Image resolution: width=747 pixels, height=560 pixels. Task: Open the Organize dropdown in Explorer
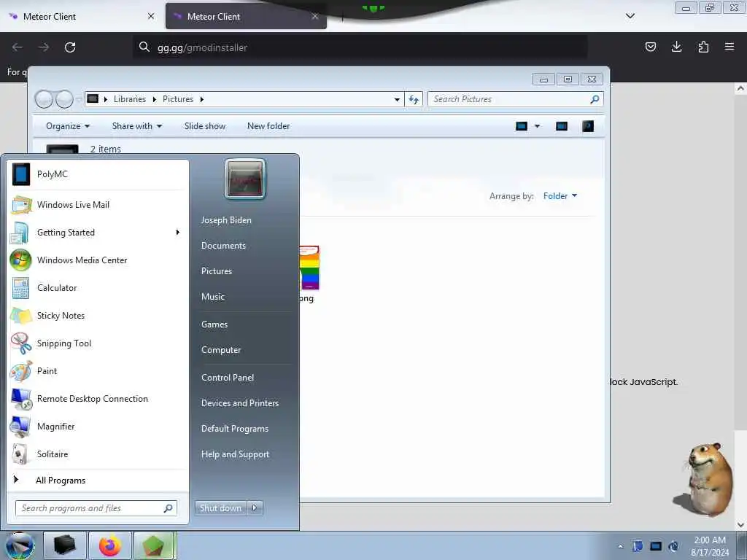point(68,126)
